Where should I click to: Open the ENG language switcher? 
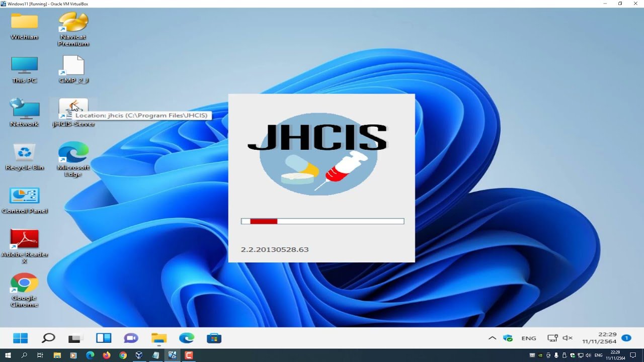coord(528,338)
